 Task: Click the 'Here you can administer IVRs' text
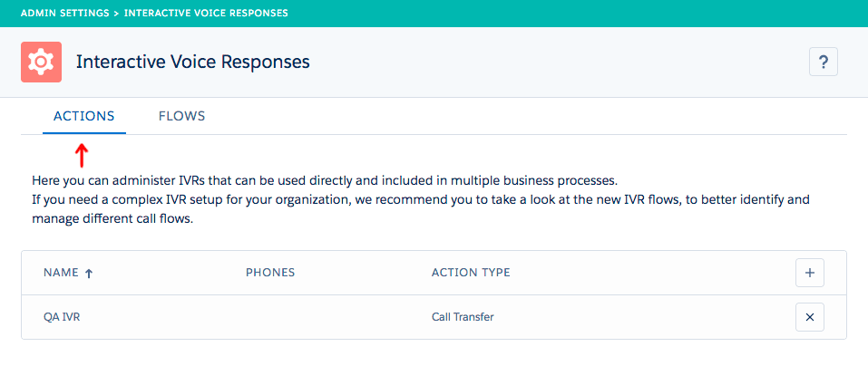tap(325, 179)
